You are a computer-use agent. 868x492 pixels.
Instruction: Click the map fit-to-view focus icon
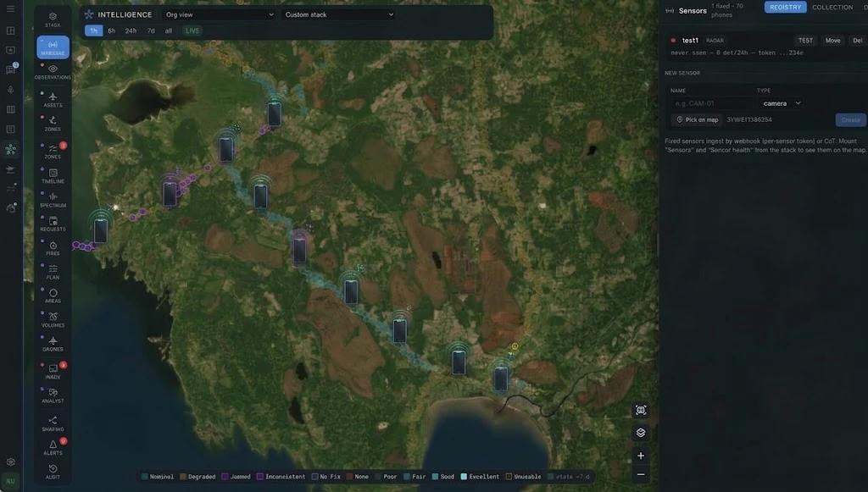[641, 410]
